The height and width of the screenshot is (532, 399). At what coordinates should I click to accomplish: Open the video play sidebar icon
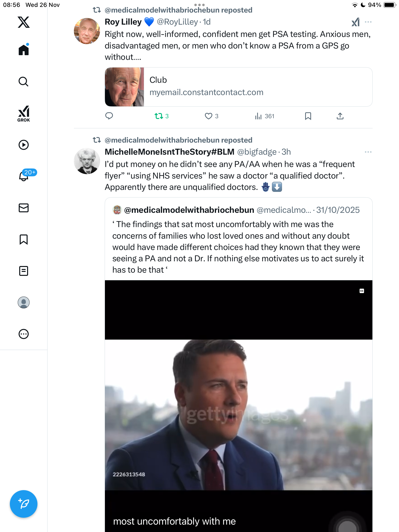point(24,145)
